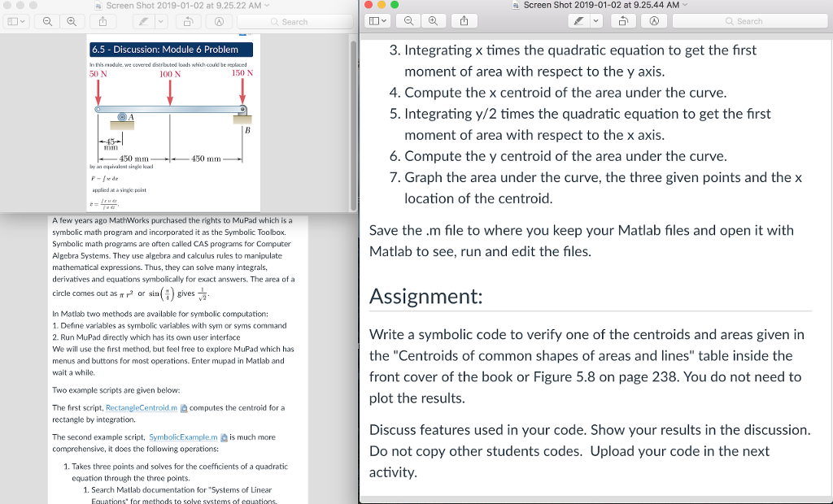Select the Highlight pencil tool in the left window
Viewport: 833px width, 504px height.
(x=143, y=21)
